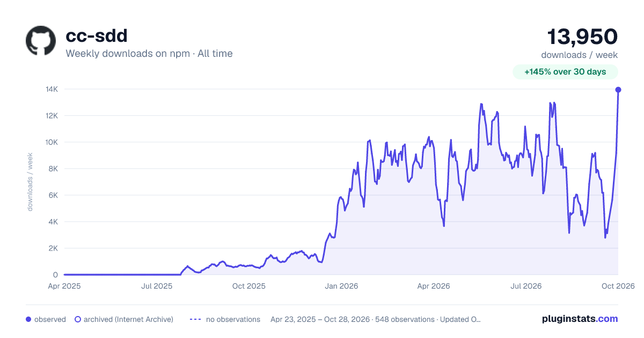Click the Jul 2025 x-axis label
This screenshot has height=338, width=644.
[157, 286]
